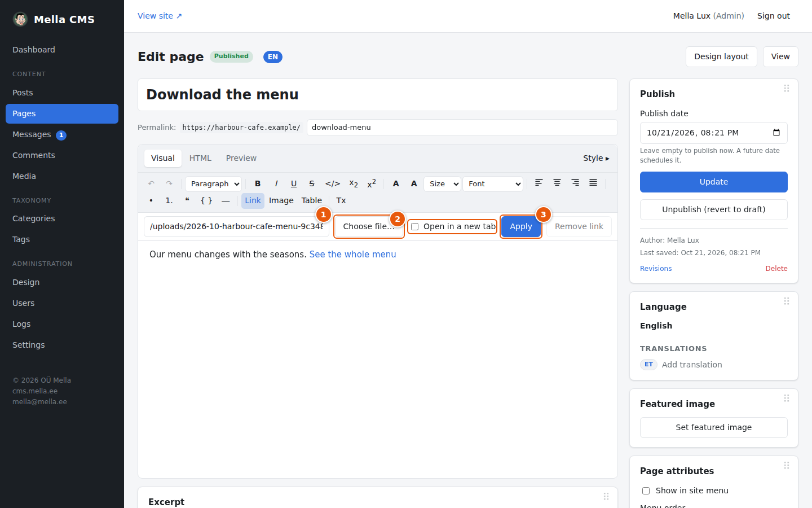Grab the Featured image panel drag handle
The image size is (812, 508).
pyautogui.click(x=787, y=398)
